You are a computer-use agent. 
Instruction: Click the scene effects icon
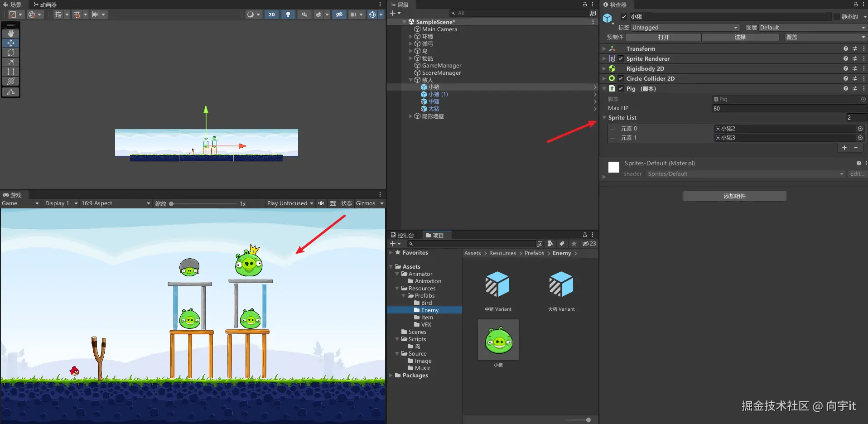tap(318, 14)
